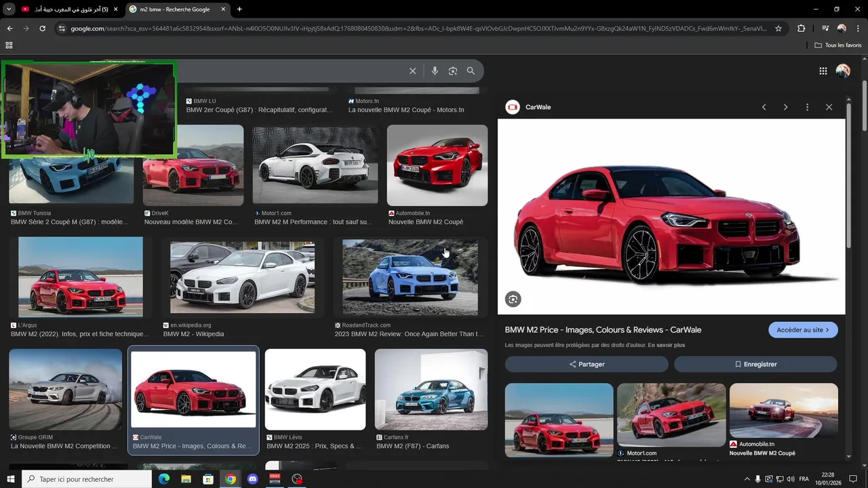Select the RoadandTrack blue BMW M2 thumbnail

410,277
